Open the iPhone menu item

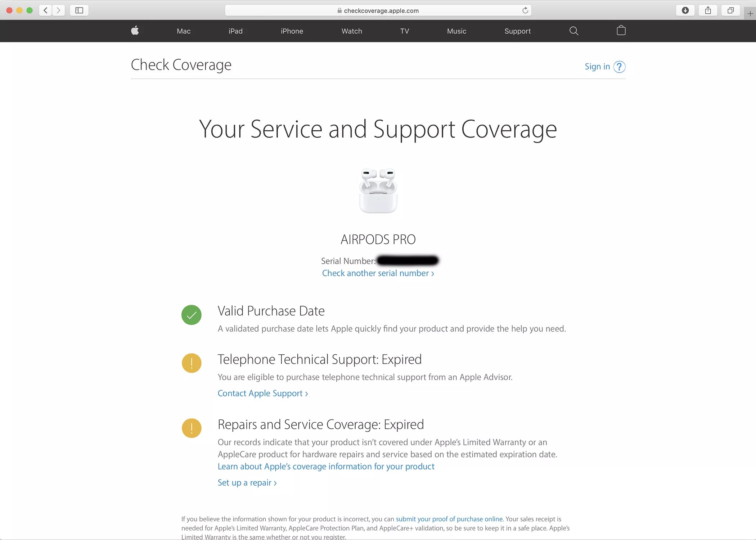(292, 31)
